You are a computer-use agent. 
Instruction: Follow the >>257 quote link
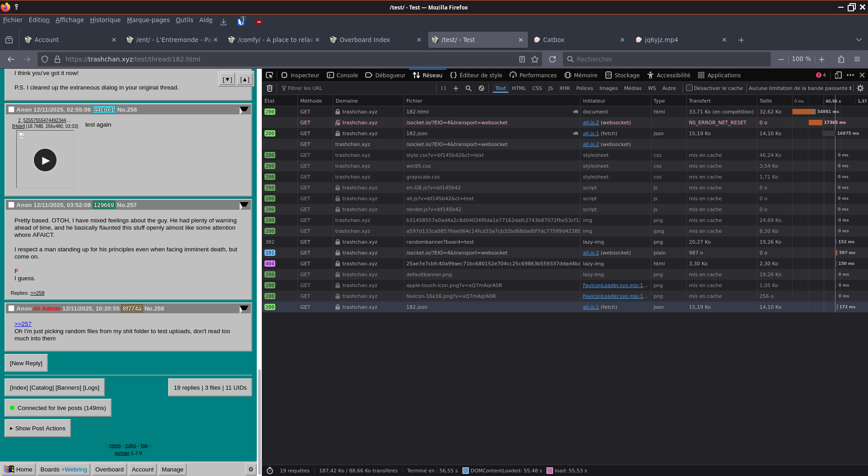pyautogui.click(x=23, y=324)
